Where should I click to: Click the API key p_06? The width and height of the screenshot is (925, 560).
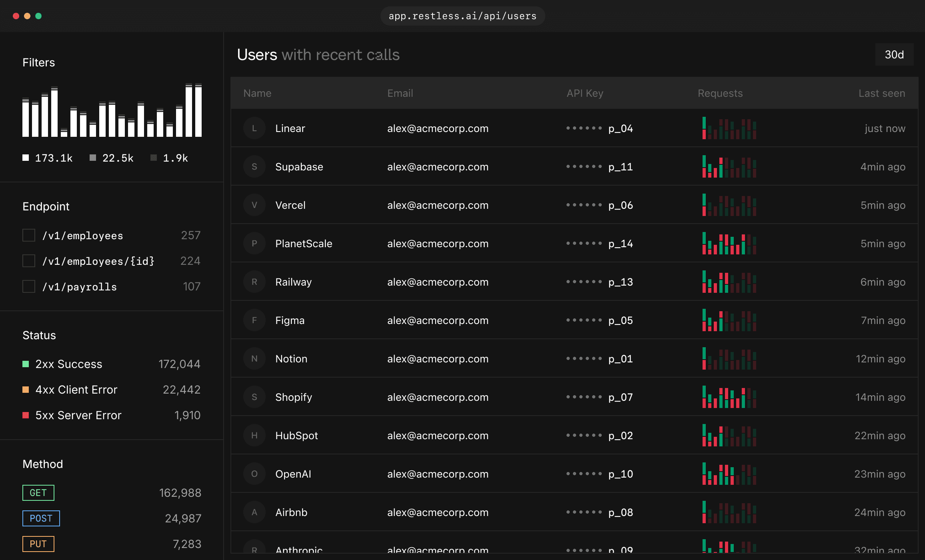pos(621,205)
